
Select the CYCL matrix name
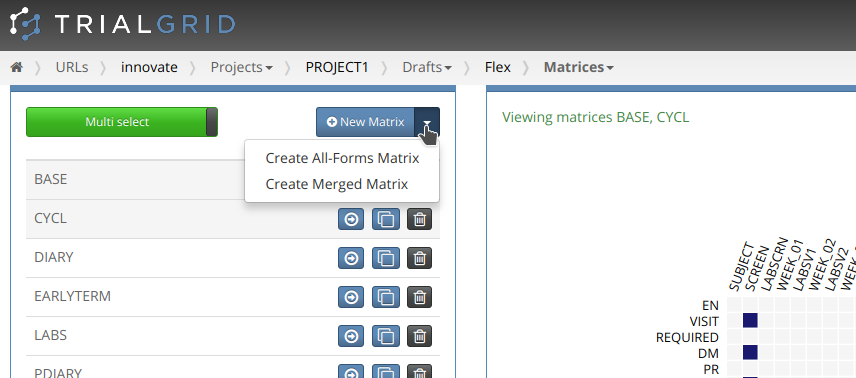coord(50,218)
